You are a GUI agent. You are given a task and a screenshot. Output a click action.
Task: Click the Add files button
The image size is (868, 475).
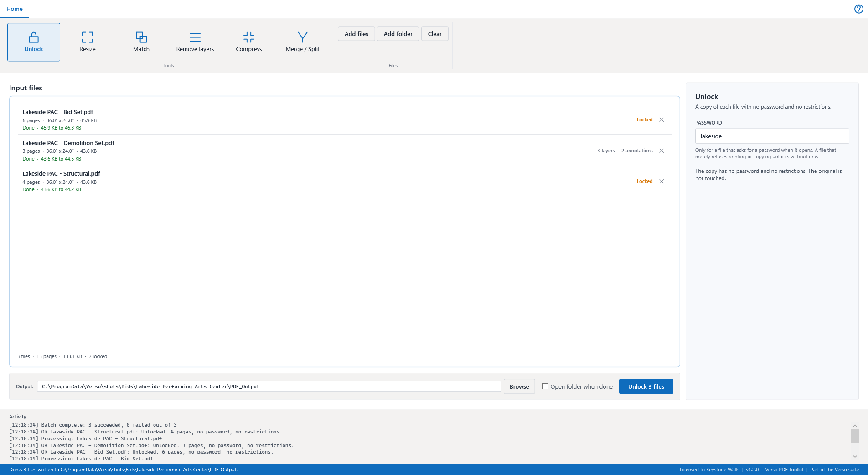[x=356, y=34]
